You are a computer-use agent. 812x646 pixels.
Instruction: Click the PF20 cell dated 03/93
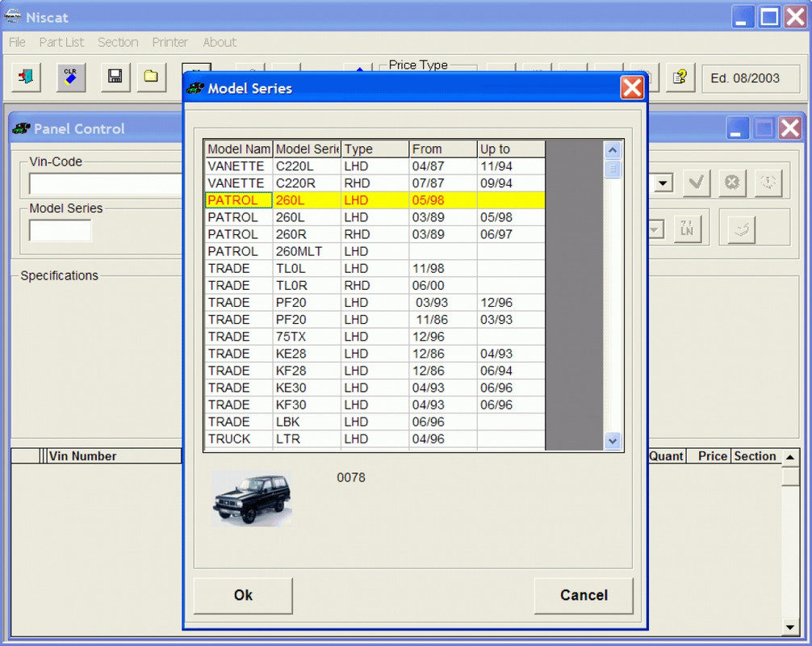[307, 303]
